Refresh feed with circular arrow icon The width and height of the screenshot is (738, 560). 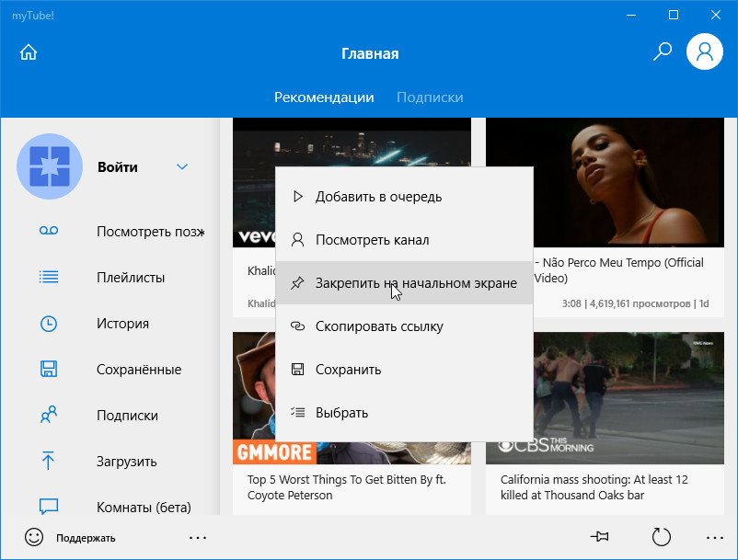coord(661,536)
